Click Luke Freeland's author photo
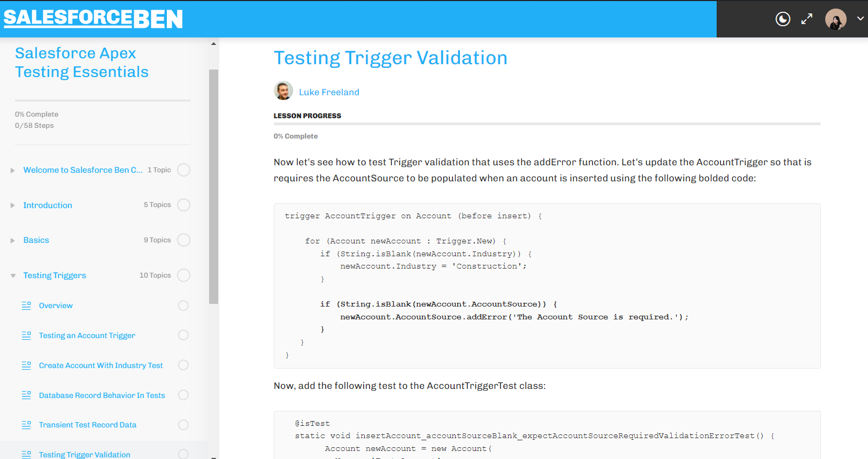The height and width of the screenshot is (459, 868). [283, 91]
